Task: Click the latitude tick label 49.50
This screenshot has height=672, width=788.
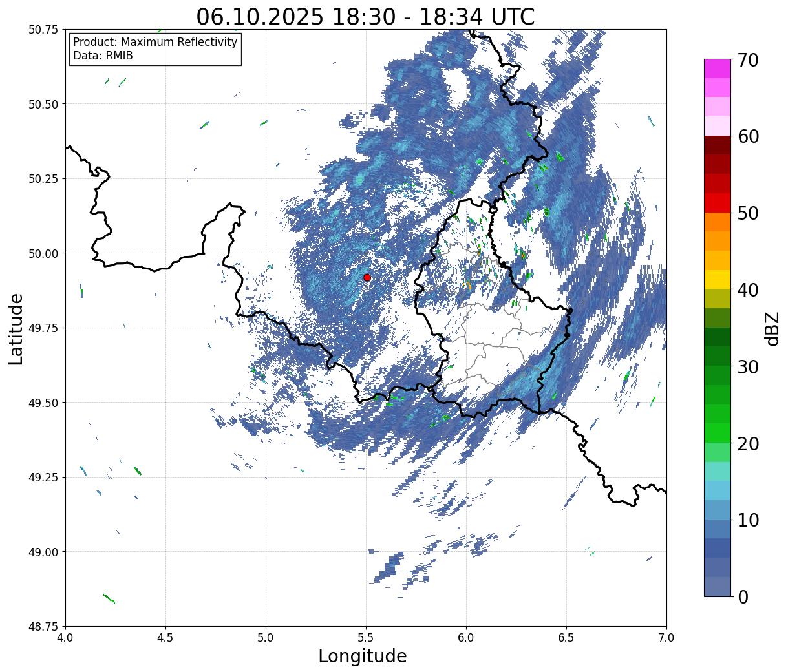Action: [43, 403]
